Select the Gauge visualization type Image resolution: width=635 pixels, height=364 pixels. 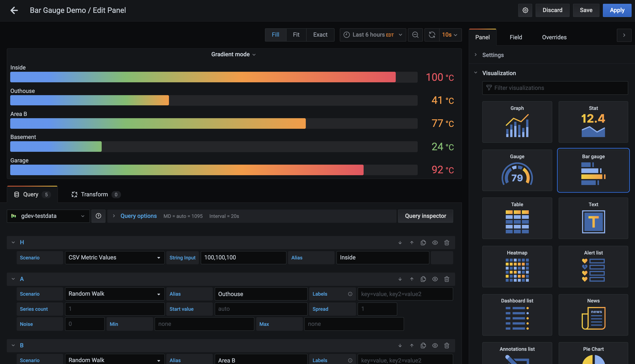(x=517, y=170)
